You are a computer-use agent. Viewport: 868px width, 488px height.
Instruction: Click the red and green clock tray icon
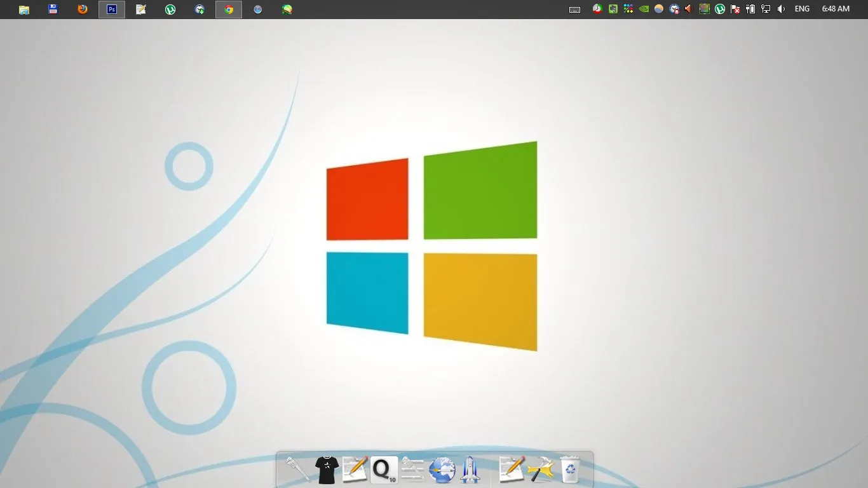(597, 9)
